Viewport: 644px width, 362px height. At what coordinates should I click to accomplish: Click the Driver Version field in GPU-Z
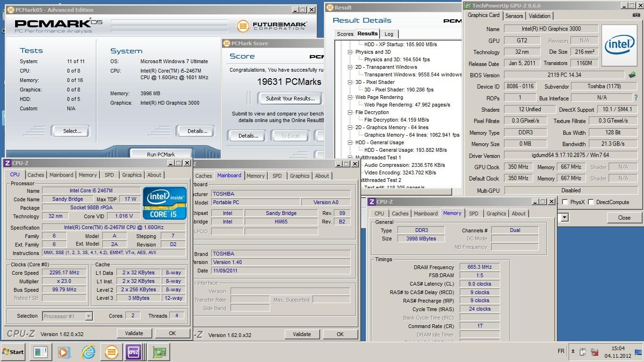click(x=571, y=156)
